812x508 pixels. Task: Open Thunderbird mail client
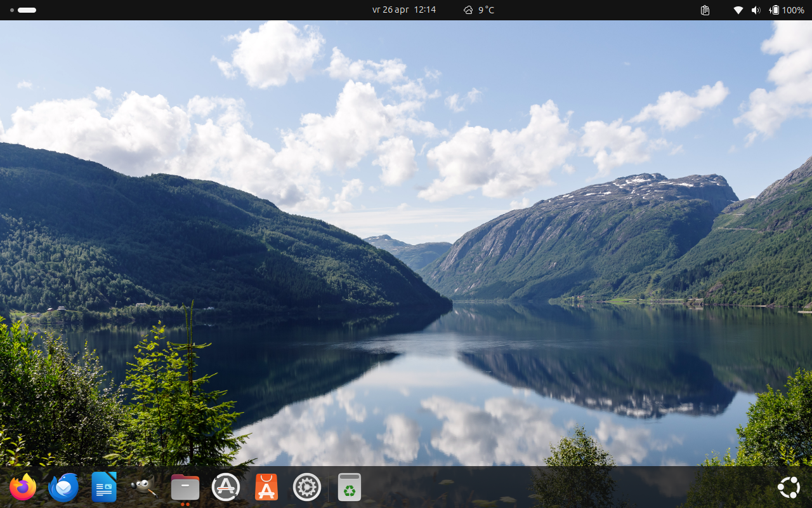[63, 488]
